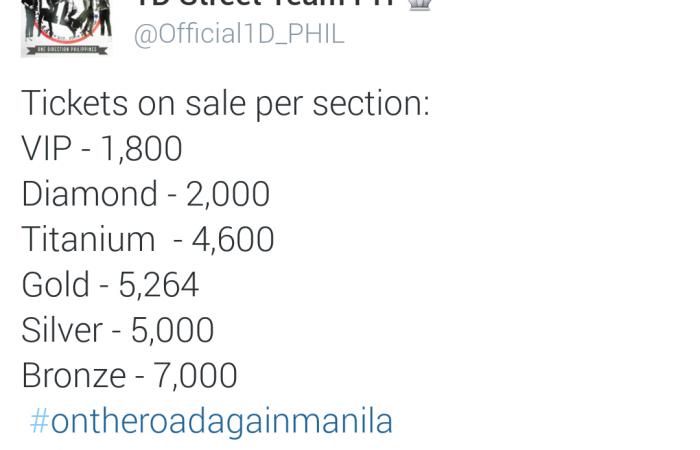
Task: Select the word 'Titanium' in the tweet
Action: (88, 239)
